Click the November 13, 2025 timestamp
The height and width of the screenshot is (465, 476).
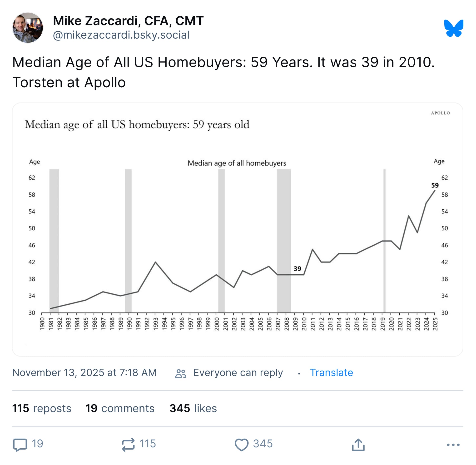click(84, 373)
